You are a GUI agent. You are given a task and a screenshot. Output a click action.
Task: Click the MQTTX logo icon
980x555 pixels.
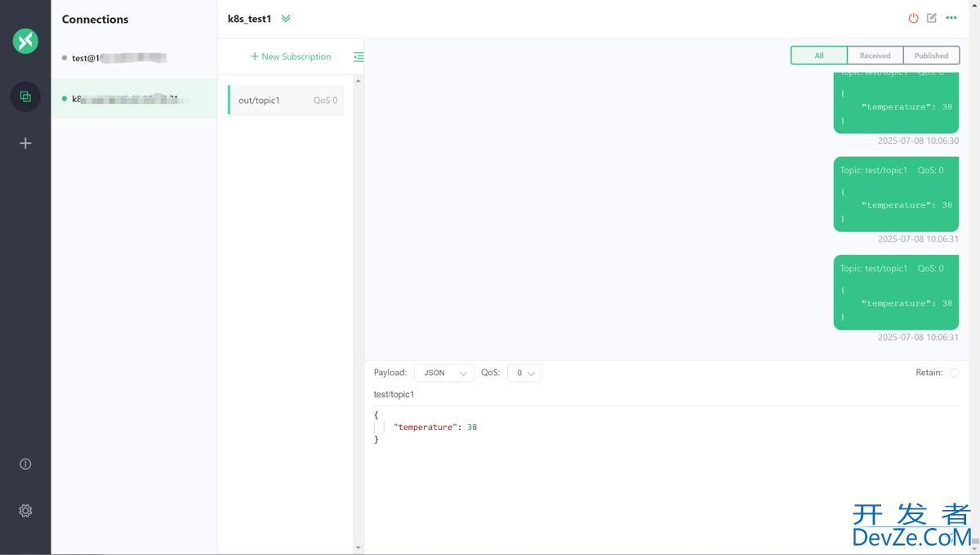25,41
